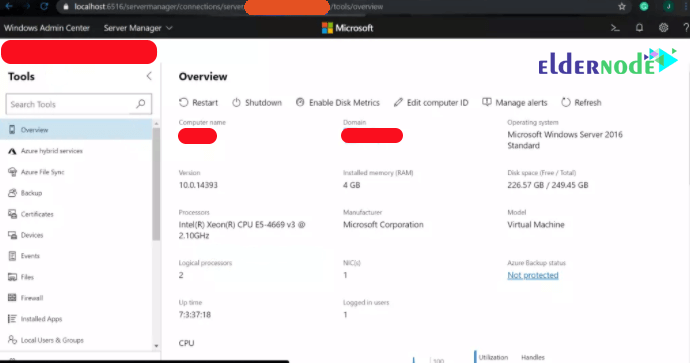
Task: Click Manage alerts button label
Action: 521,103
